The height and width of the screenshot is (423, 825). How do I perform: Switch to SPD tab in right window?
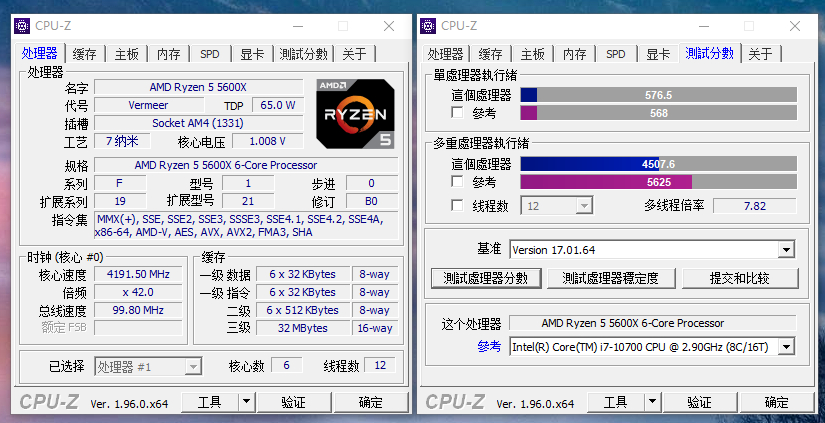(x=616, y=54)
